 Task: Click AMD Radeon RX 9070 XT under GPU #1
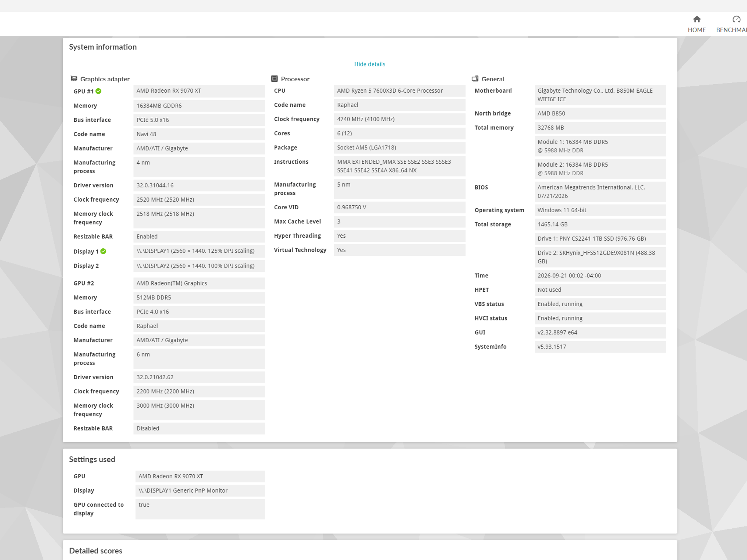pos(199,91)
